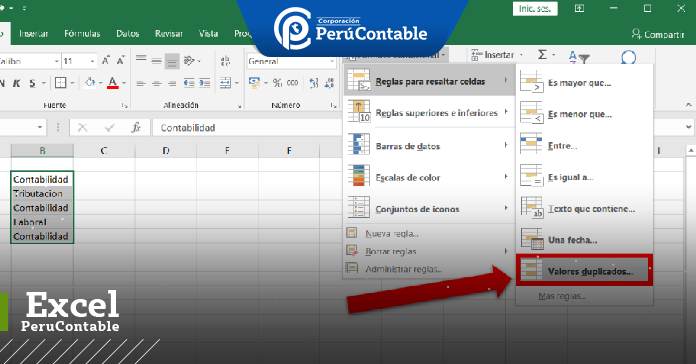Apply the red font color A
696x364 pixels.
click(x=113, y=83)
